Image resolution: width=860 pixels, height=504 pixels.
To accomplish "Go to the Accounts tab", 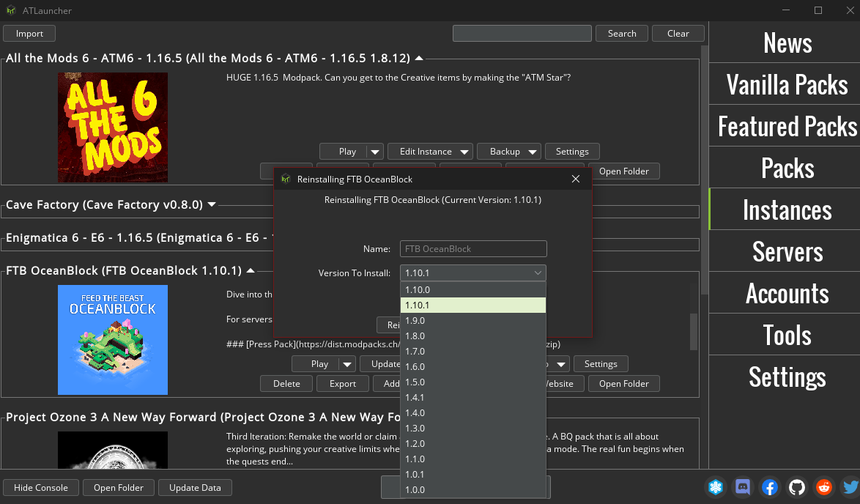I will [x=785, y=292].
